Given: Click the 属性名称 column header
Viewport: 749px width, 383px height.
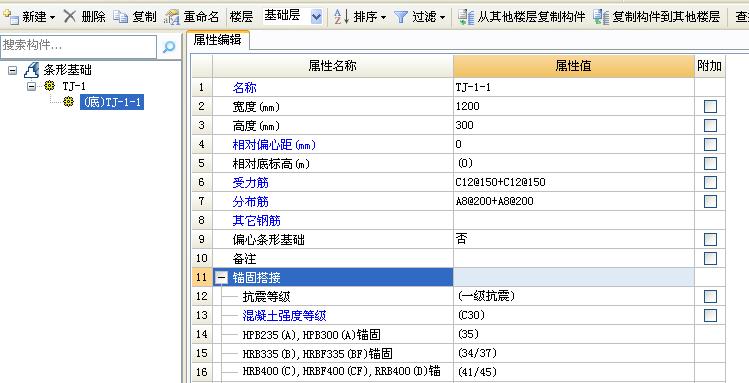Looking at the screenshot, I should [332, 66].
